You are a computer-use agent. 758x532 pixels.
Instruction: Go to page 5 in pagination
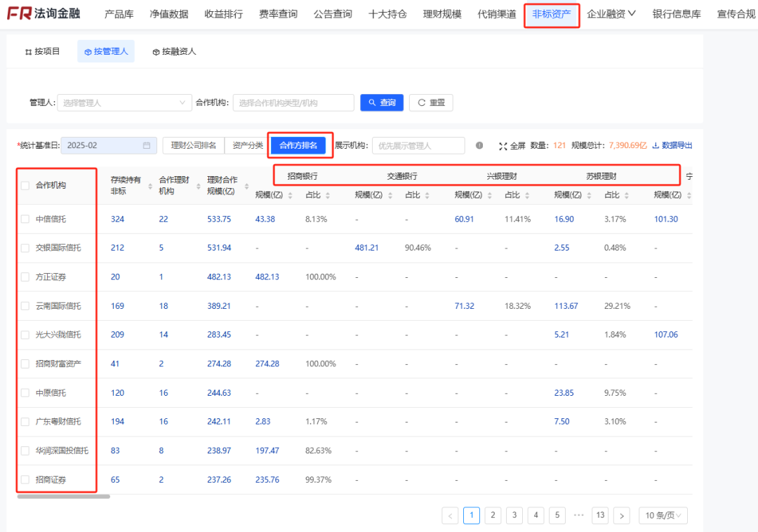pyautogui.click(x=557, y=515)
